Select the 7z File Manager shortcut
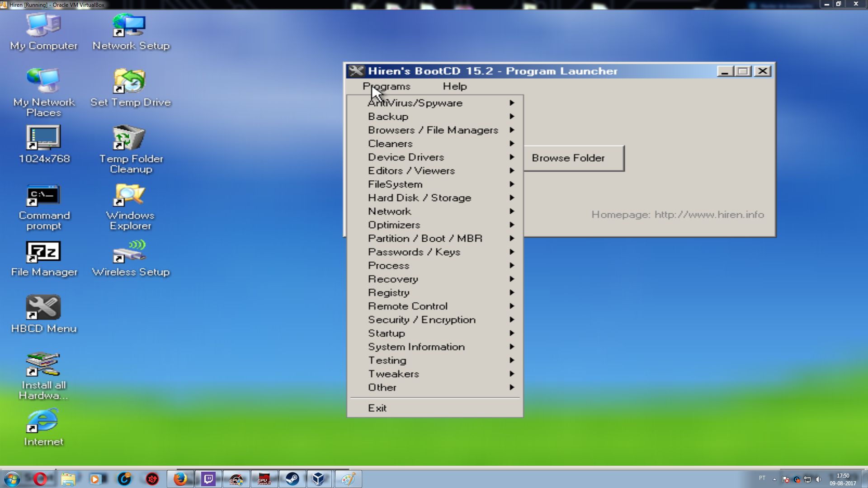Image resolution: width=868 pixels, height=488 pixels. click(44, 258)
